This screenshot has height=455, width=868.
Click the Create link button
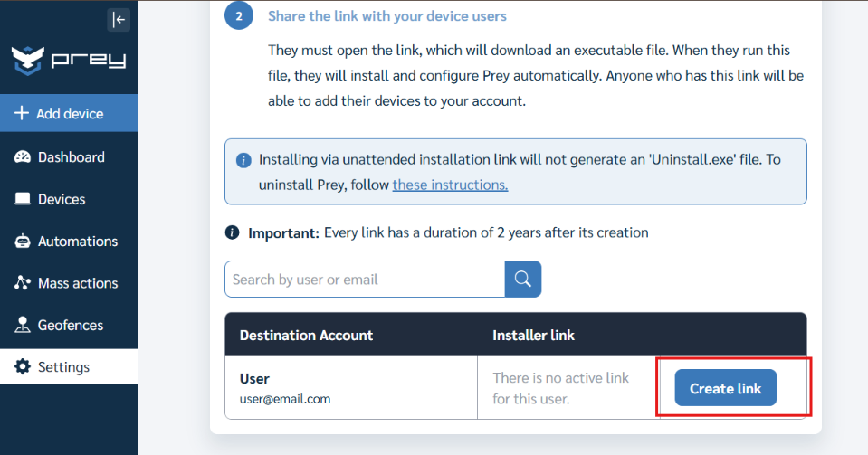click(x=725, y=388)
